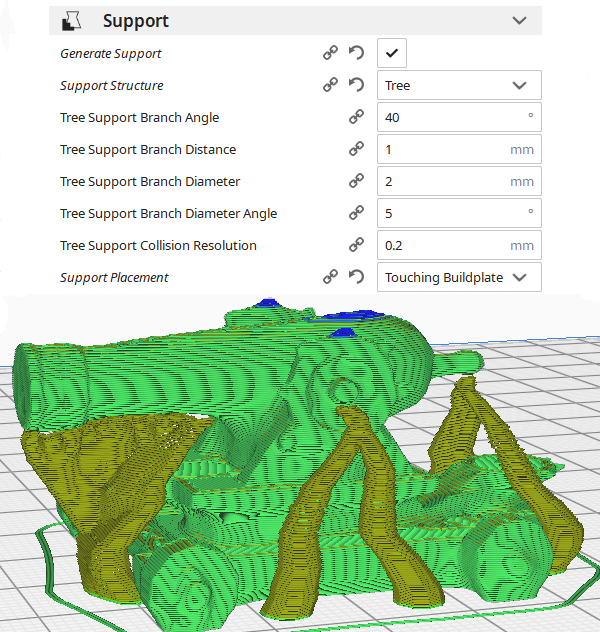Click the link icon for Support Placement

[x=330, y=277]
